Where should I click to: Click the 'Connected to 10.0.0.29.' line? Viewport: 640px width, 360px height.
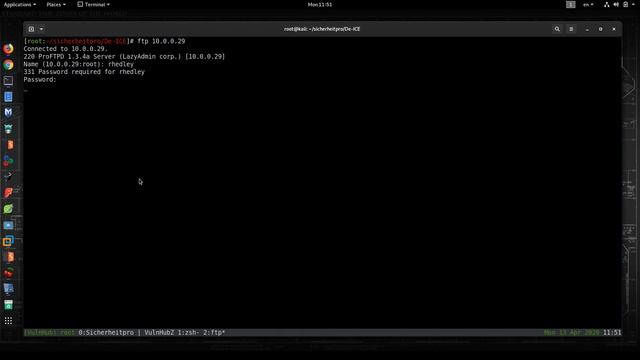click(65, 49)
